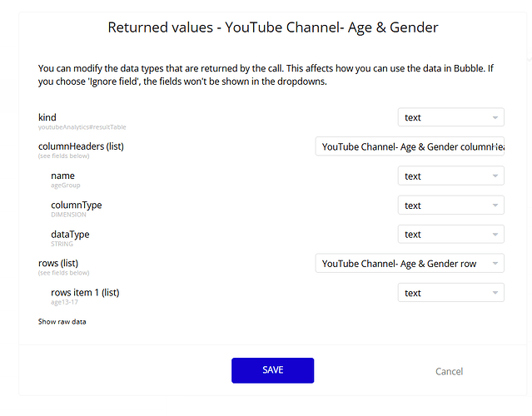Open the columnType field type dropdown

(451, 206)
